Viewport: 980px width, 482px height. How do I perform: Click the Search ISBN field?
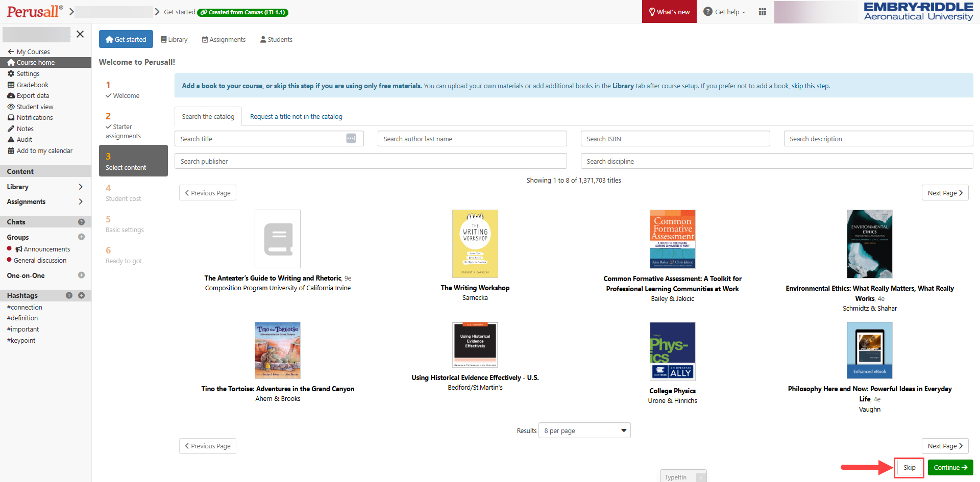pyautogui.click(x=675, y=139)
